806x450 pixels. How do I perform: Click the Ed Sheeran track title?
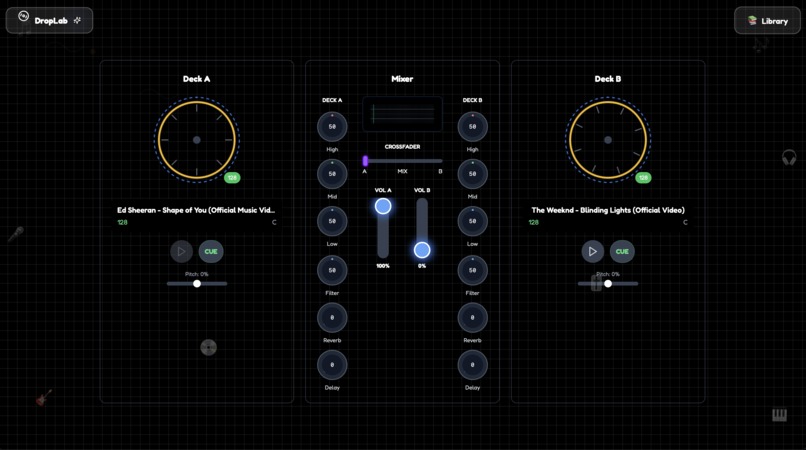196,210
